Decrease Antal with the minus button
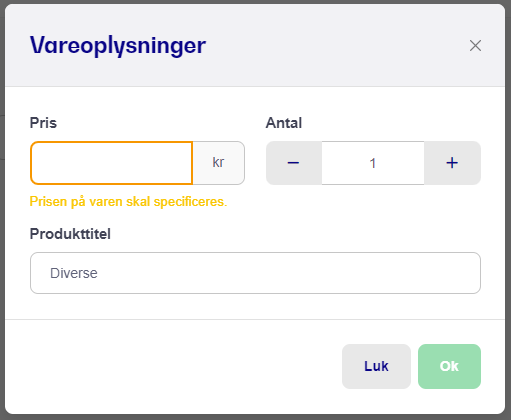The width and height of the screenshot is (511, 420). click(294, 163)
